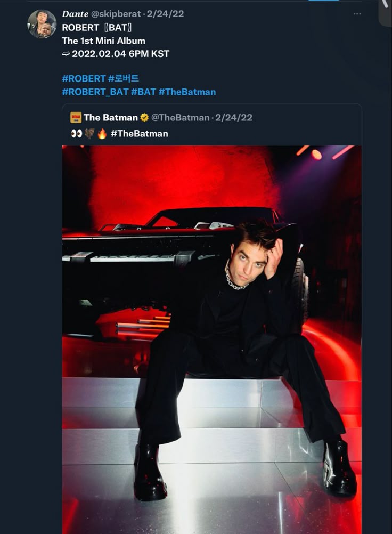392x534 pixels.
Task: Open the #ROBERT_BAT hashtag
Action: [95, 92]
